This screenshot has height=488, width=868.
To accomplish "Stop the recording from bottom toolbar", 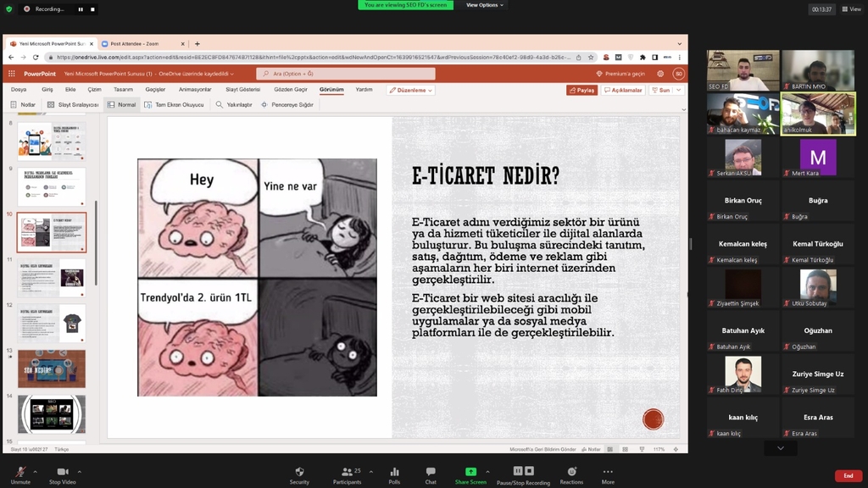I will pyautogui.click(x=529, y=471).
